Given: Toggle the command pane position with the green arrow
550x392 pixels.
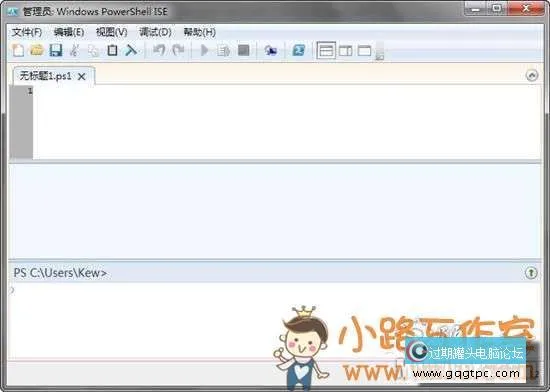Looking at the screenshot, I should (x=531, y=273).
